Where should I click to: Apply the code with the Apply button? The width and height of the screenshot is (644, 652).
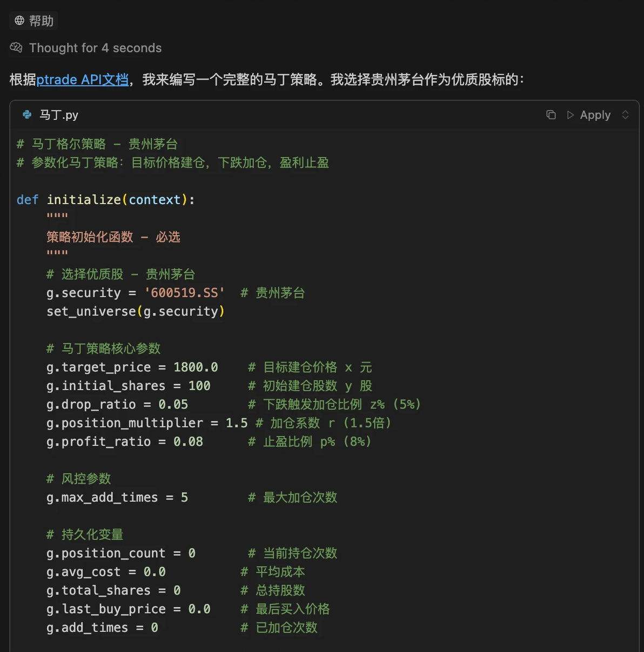point(595,115)
